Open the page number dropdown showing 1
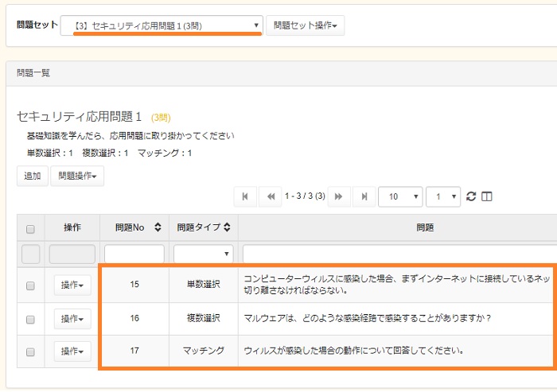 [x=442, y=196]
